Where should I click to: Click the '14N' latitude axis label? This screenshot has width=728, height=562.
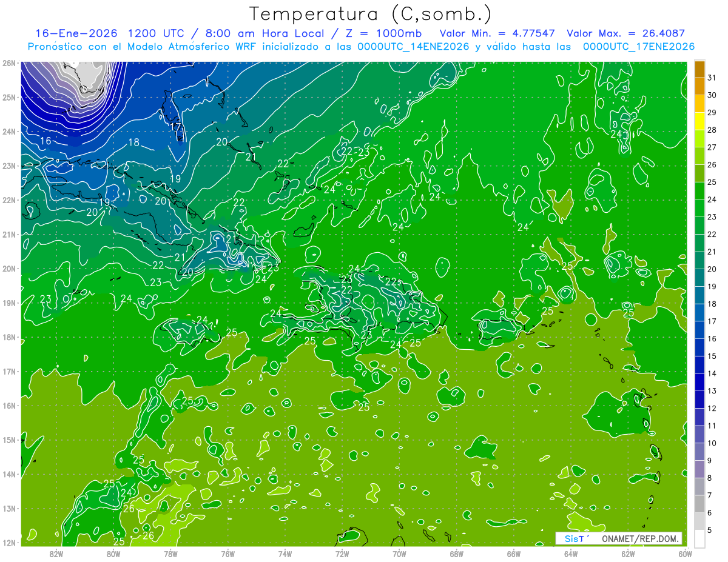8,474
